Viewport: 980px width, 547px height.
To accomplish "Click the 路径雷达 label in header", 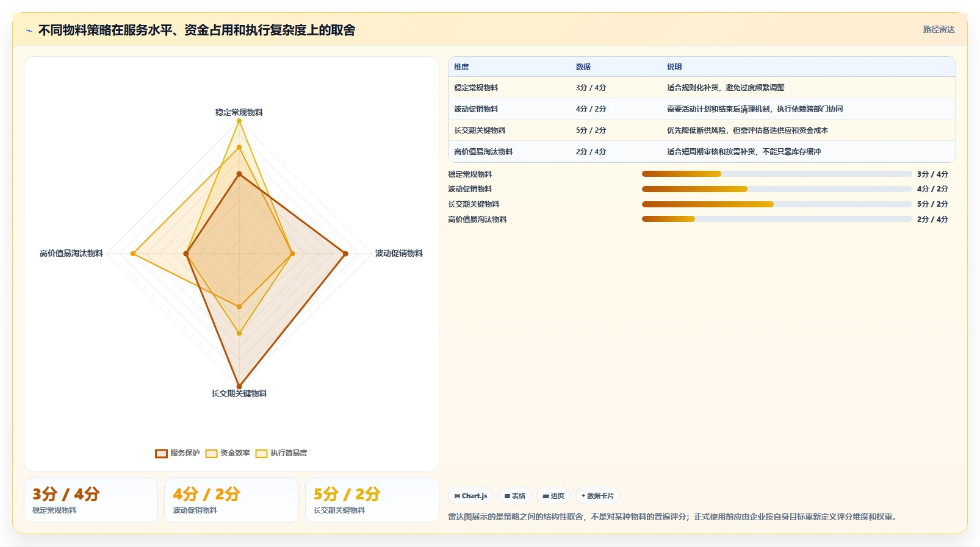I will (x=939, y=29).
